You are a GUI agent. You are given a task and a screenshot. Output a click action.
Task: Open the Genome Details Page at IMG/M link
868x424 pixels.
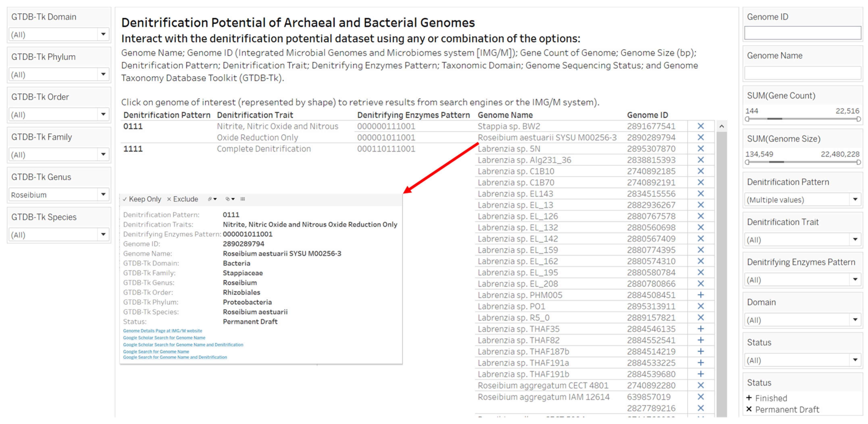click(162, 331)
